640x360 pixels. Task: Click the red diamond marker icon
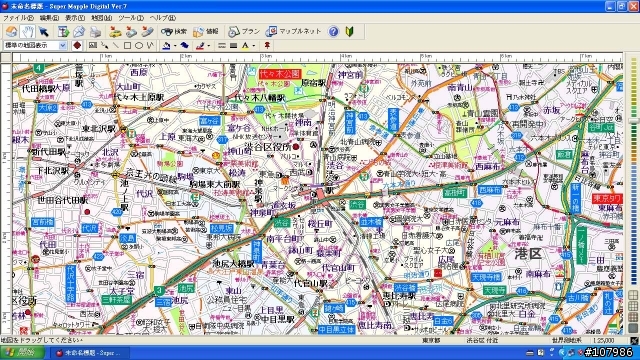point(77,45)
